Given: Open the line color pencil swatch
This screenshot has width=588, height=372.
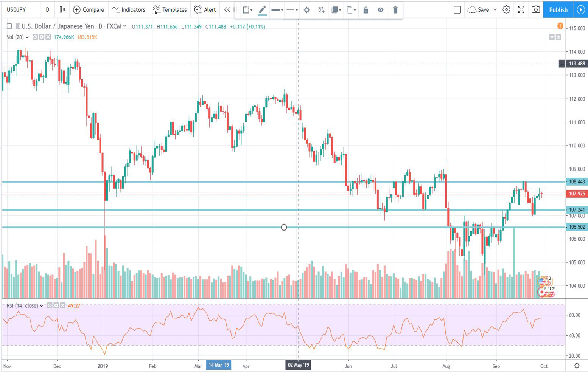Looking at the screenshot, I should tap(262, 10).
